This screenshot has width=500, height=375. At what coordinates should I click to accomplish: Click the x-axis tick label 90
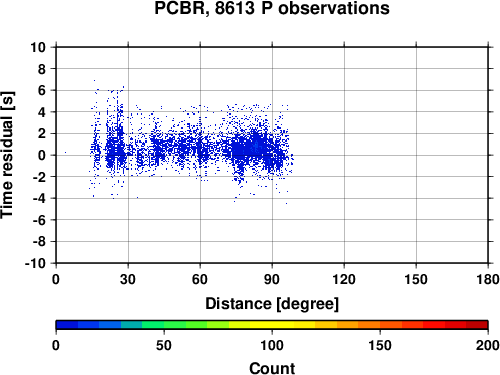pos(272,279)
